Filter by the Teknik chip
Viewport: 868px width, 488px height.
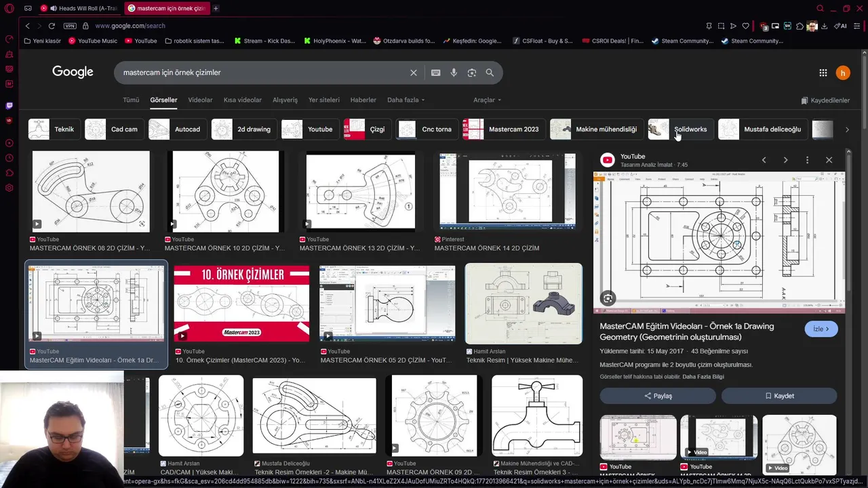(x=54, y=129)
